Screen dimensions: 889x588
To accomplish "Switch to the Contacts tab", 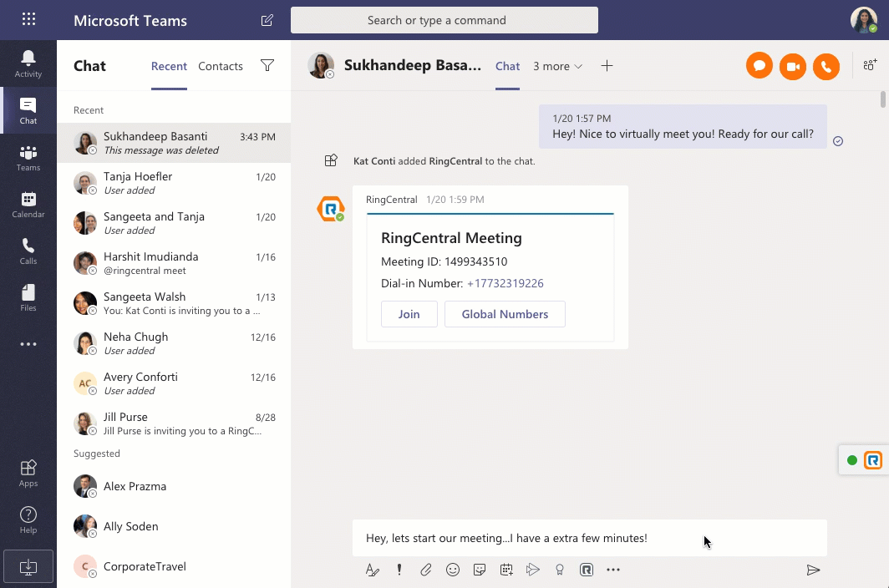I will (220, 66).
